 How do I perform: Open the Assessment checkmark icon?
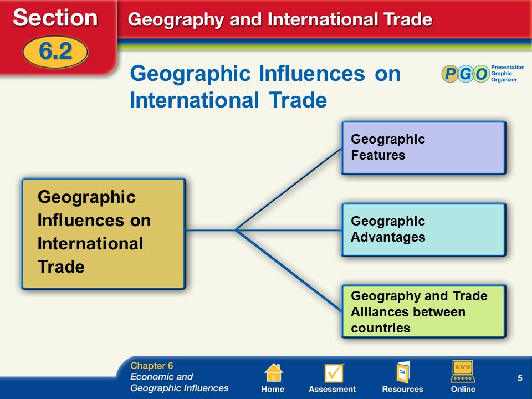click(x=334, y=373)
